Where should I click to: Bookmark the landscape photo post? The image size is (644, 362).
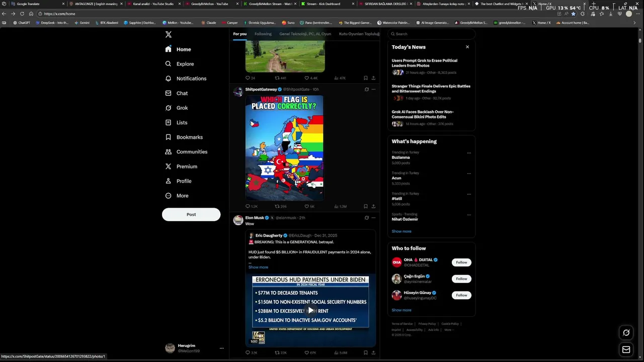[365, 78]
